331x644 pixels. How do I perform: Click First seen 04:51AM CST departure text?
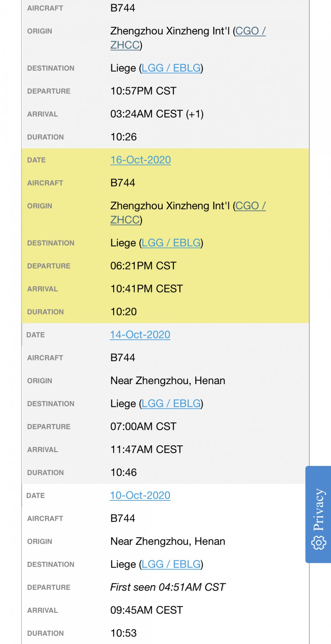pyautogui.click(x=168, y=587)
